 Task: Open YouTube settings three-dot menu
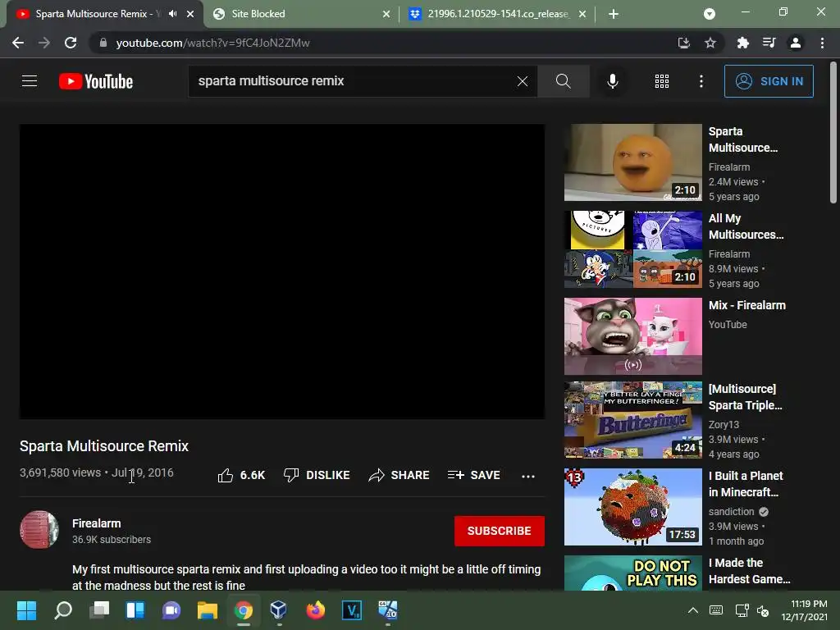[x=701, y=81]
